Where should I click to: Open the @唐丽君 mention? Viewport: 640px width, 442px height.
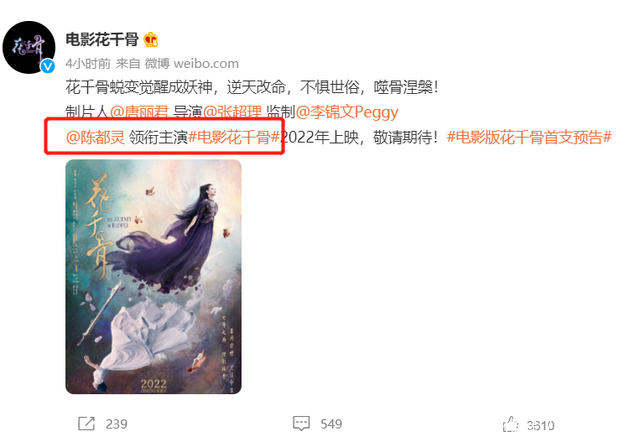tap(139, 112)
